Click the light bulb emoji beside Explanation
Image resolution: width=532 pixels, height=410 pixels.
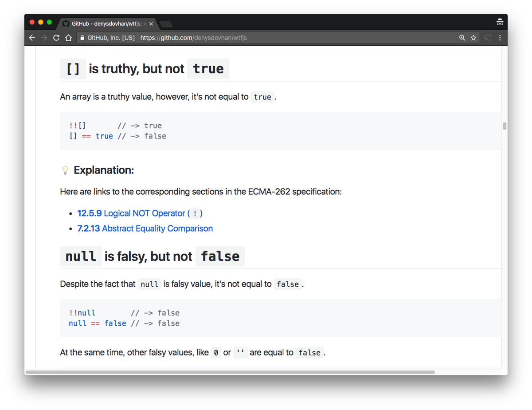(x=65, y=170)
